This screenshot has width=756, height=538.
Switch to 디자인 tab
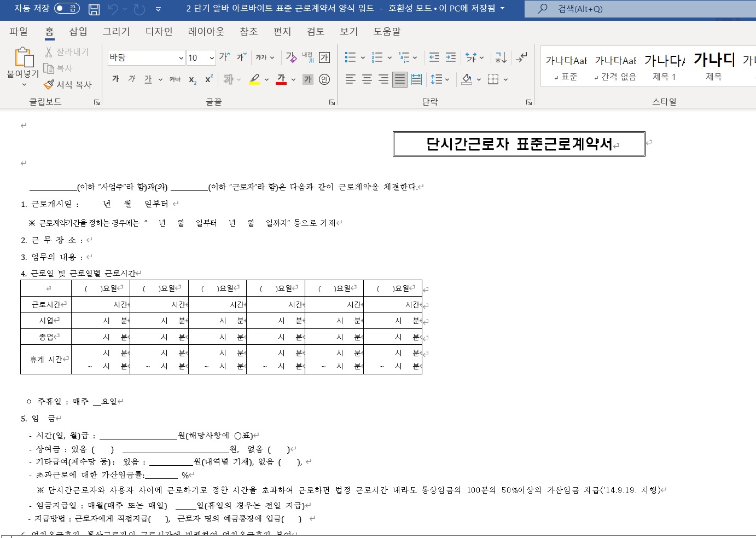pyautogui.click(x=159, y=32)
